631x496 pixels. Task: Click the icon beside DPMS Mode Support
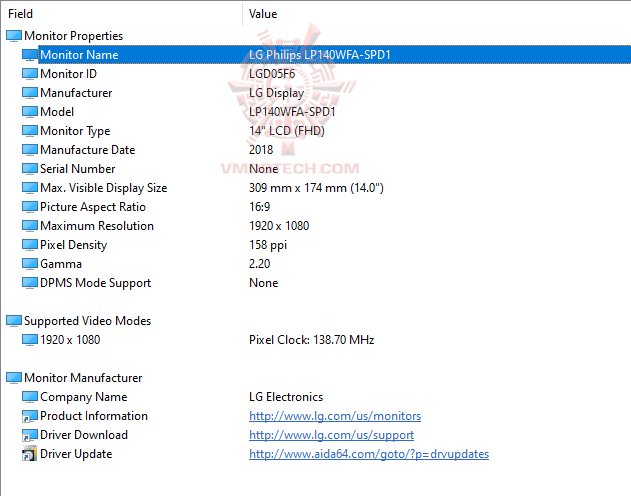[x=30, y=283]
